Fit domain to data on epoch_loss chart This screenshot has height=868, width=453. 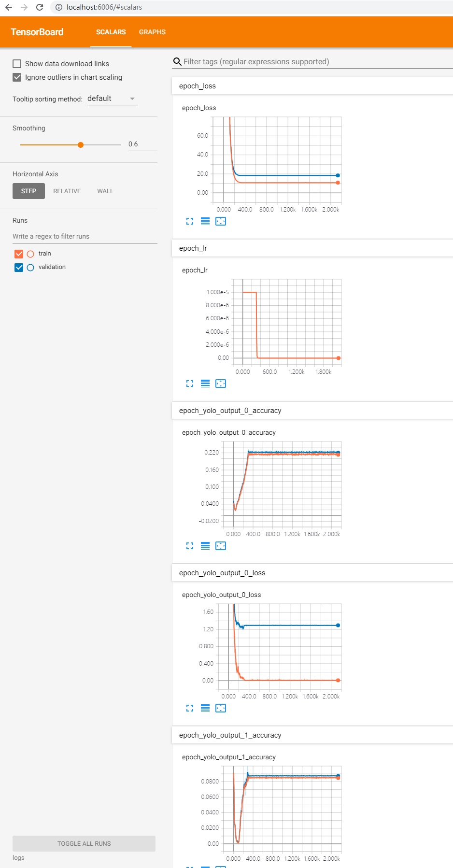click(221, 221)
